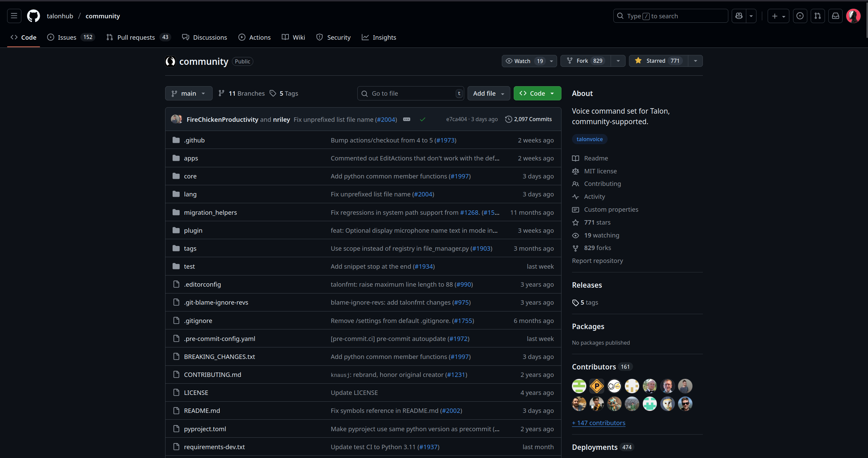Click the green check commit status icon
Viewport: 868px width, 458px height.
pos(422,119)
